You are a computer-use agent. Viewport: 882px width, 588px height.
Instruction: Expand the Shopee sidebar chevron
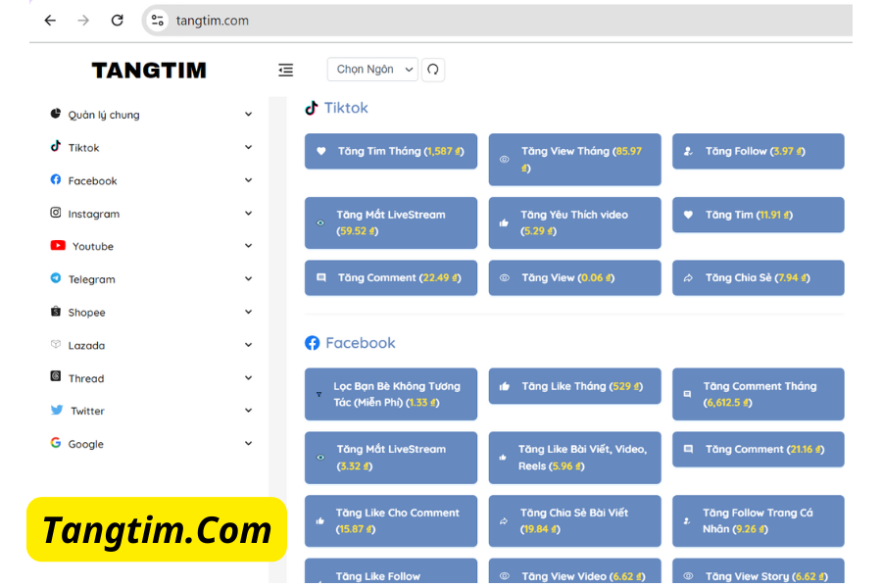coord(248,312)
